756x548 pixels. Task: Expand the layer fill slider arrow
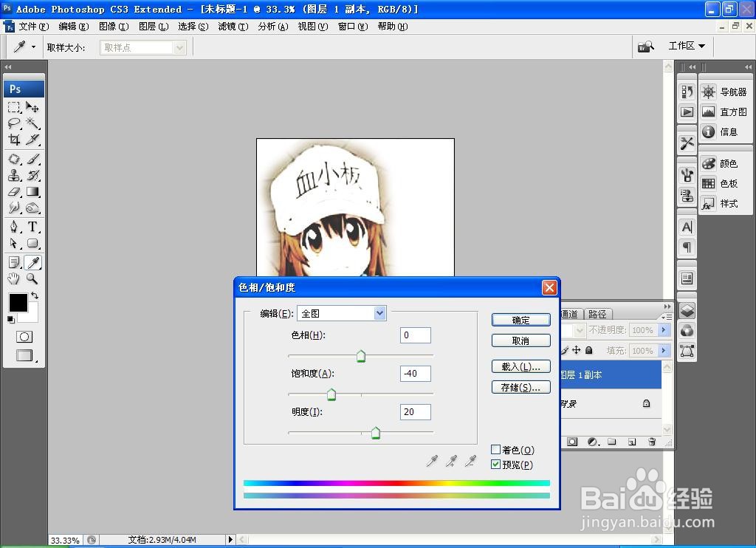[x=664, y=350]
